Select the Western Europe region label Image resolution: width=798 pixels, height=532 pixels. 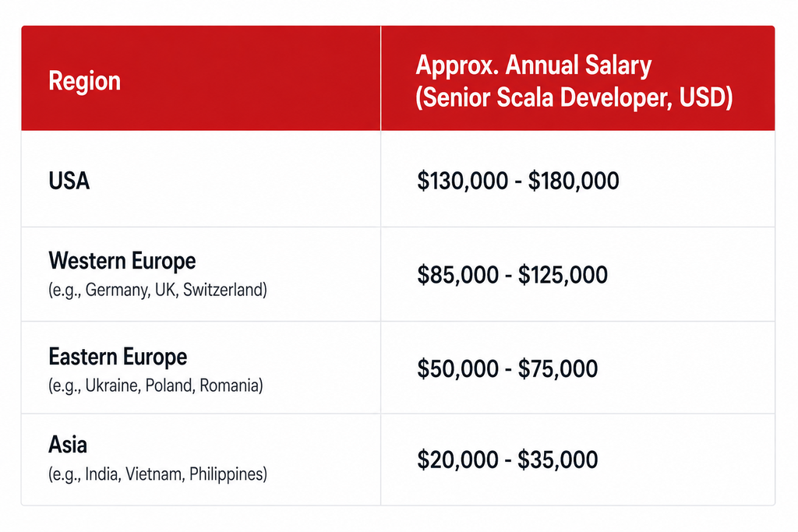tap(122, 260)
